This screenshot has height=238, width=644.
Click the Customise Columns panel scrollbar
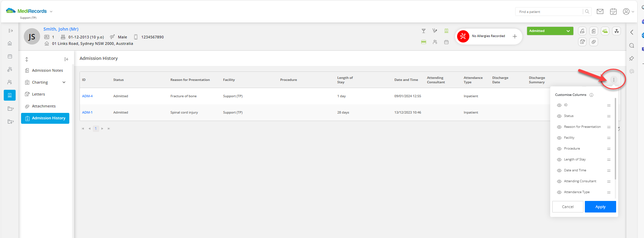click(615, 139)
